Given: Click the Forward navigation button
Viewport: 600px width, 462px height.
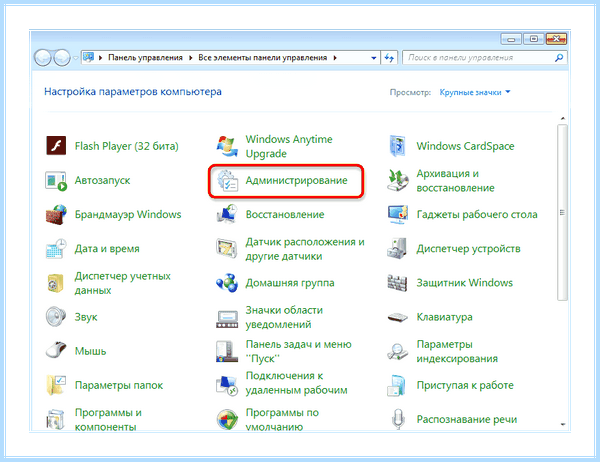Looking at the screenshot, I should point(61,58).
